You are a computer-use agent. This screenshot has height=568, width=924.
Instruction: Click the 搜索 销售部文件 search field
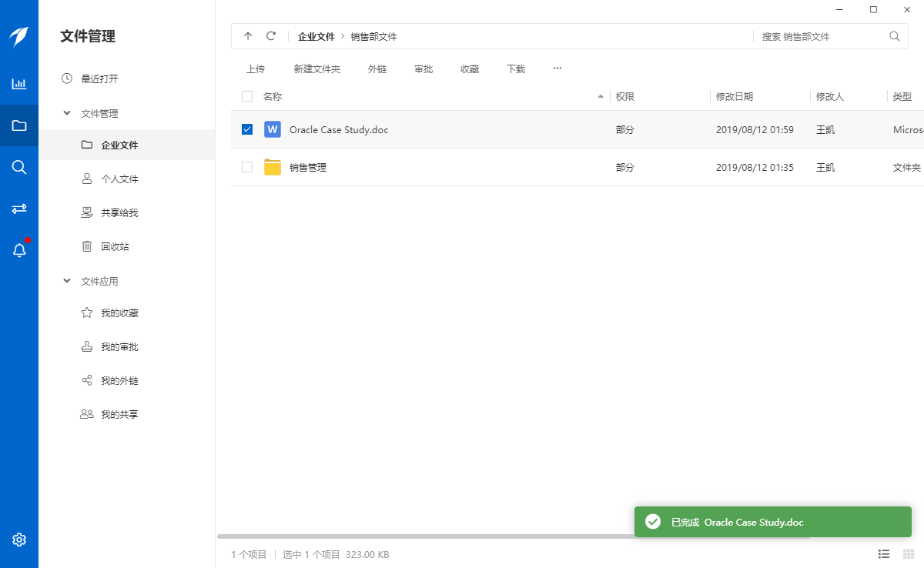click(820, 36)
